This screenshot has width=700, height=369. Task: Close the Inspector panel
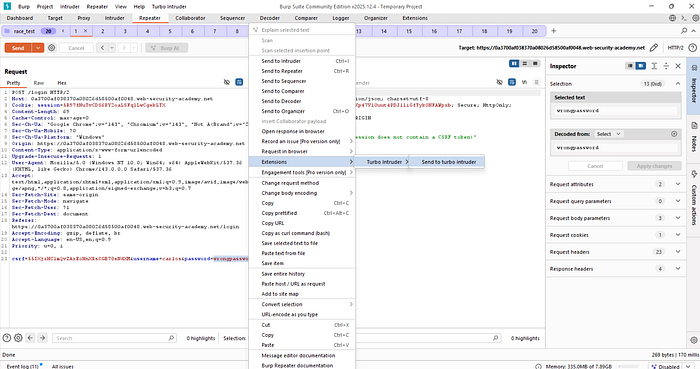pos(678,66)
